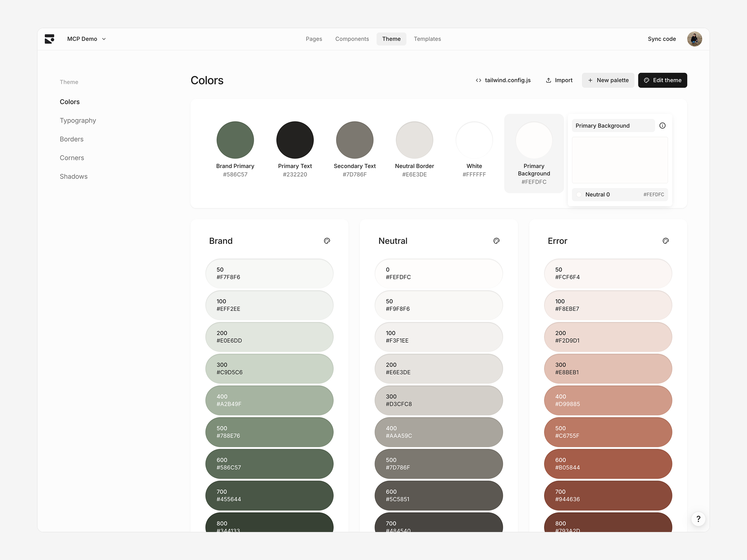
Task: Click the app logo in the top left
Action: (x=50, y=38)
